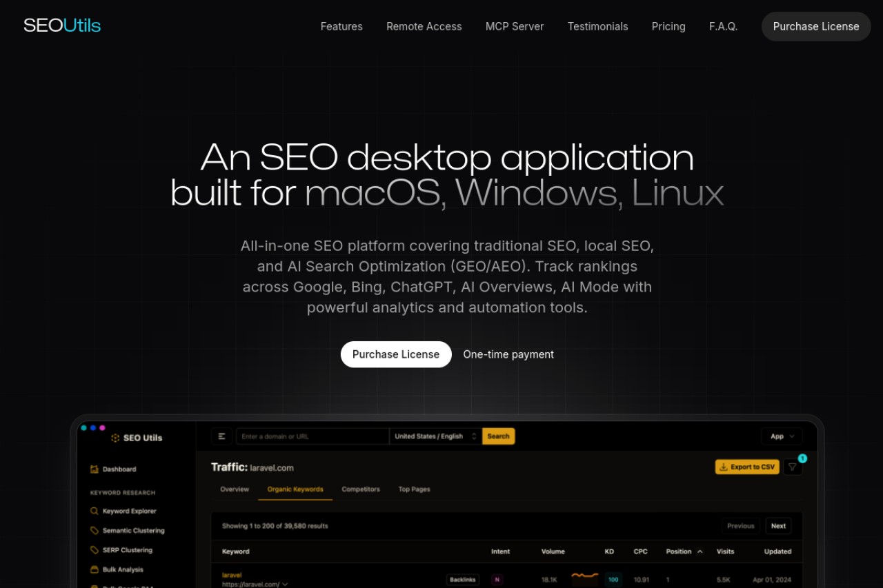
Task: Click the KD 100 badge in the laravel row
Action: point(613,580)
